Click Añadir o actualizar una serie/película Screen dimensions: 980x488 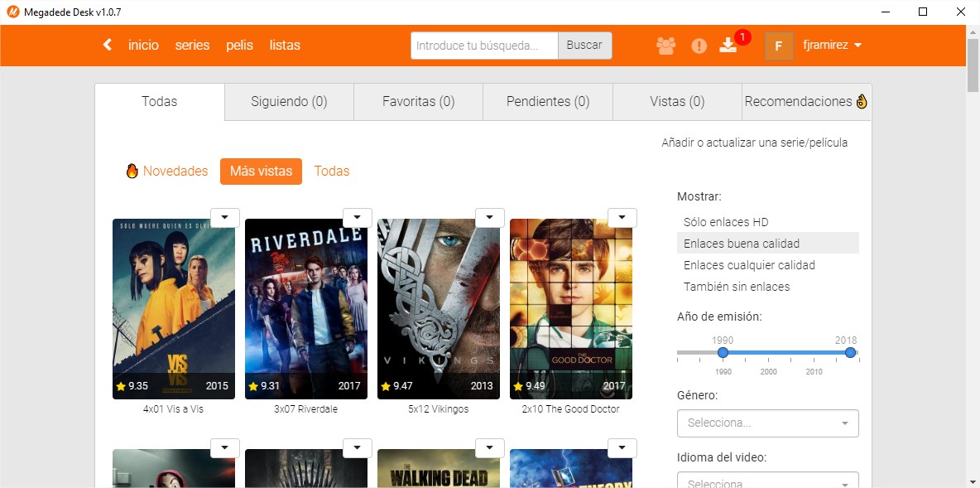point(754,143)
